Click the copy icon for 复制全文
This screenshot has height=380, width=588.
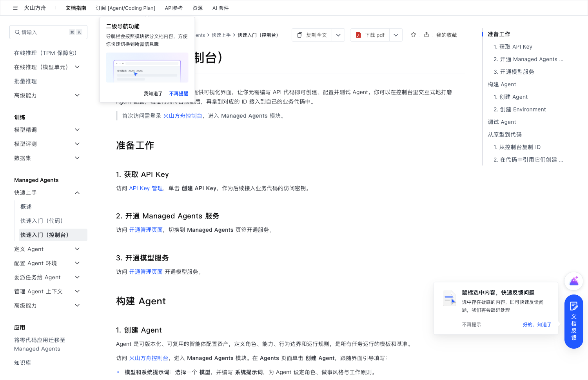coord(300,35)
